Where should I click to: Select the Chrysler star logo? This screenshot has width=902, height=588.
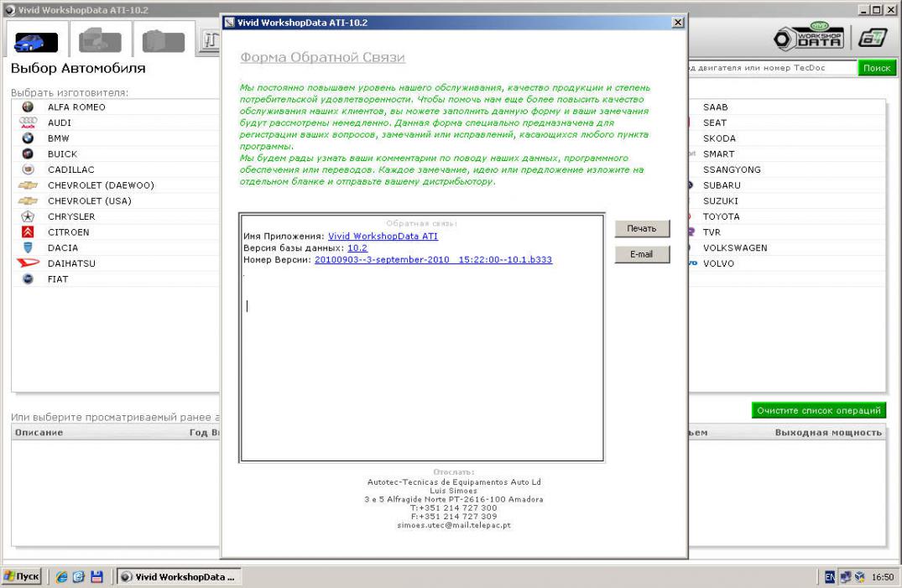pyautogui.click(x=28, y=216)
